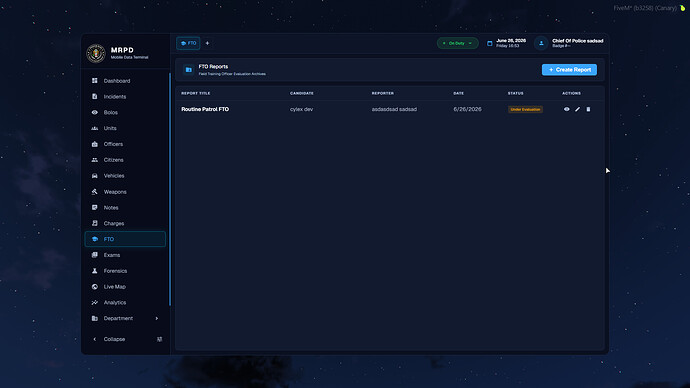
Task: Open the Incidents sidebar item
Action: pos(125,97)
